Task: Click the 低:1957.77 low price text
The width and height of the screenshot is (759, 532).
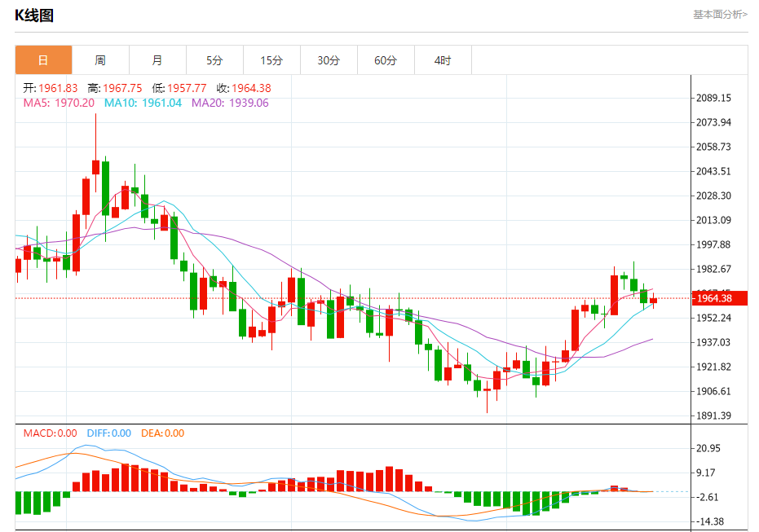Action: point(179,88)
